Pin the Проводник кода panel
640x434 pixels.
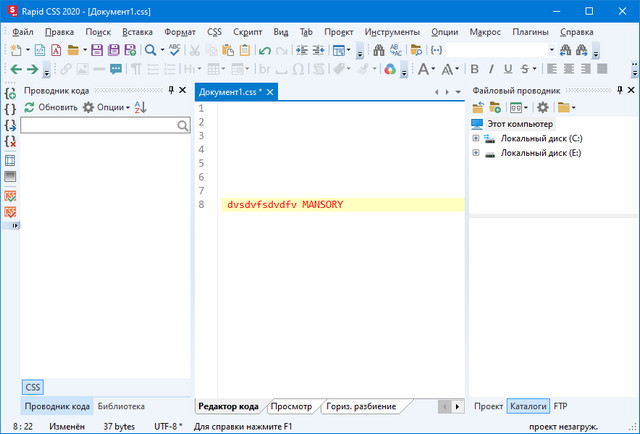point(169,90)
